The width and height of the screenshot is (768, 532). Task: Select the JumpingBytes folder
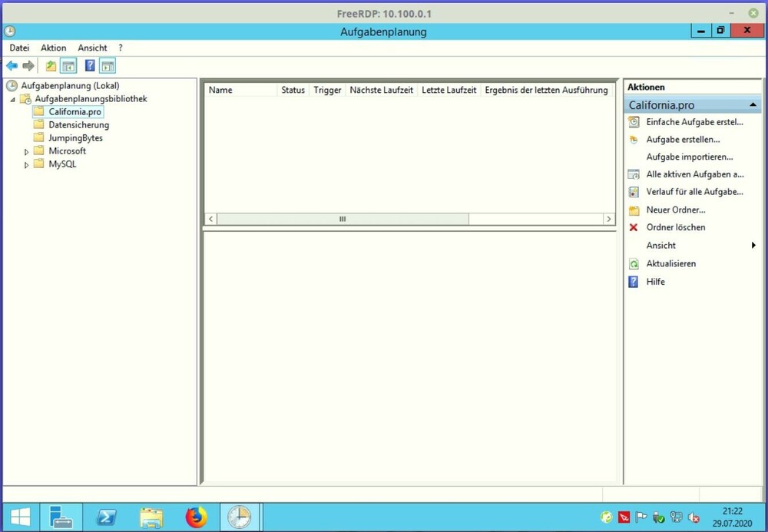coord(75,138)
